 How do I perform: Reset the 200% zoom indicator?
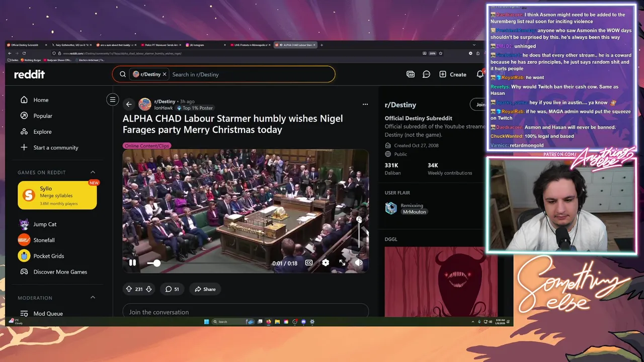[432, 53]
